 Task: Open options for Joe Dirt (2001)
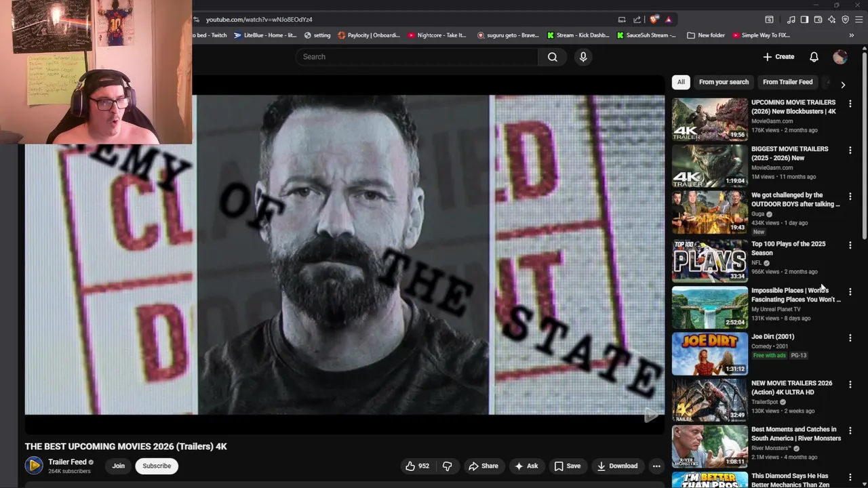850,338
